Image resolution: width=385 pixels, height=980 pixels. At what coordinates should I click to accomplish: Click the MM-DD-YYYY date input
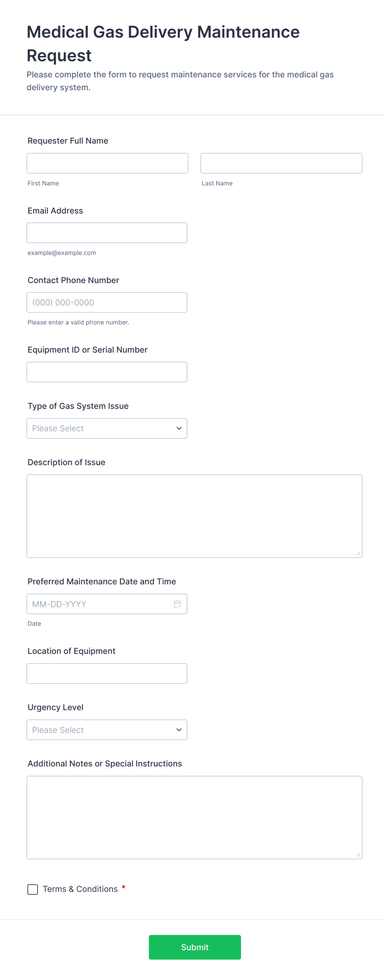click(99, 604)
